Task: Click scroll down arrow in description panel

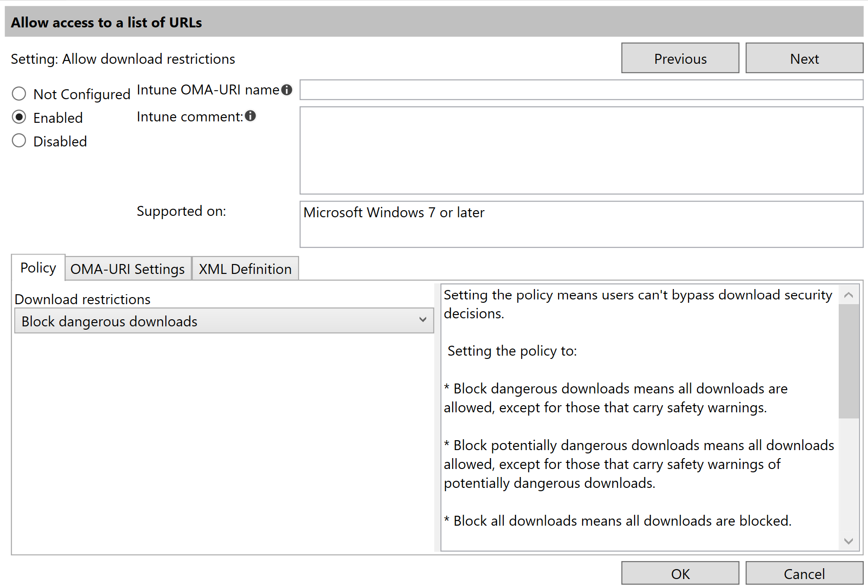Action: pyautogui.click(x=848, y=541)
